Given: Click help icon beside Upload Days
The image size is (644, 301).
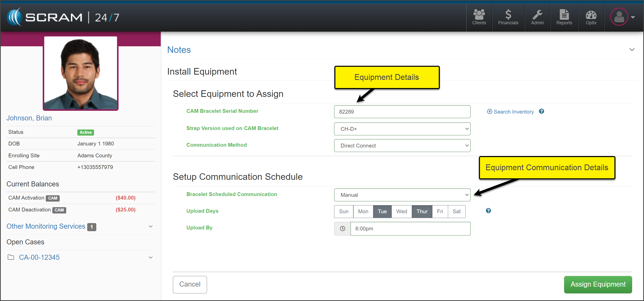Looking at the screenshot, I should [488, 211].
